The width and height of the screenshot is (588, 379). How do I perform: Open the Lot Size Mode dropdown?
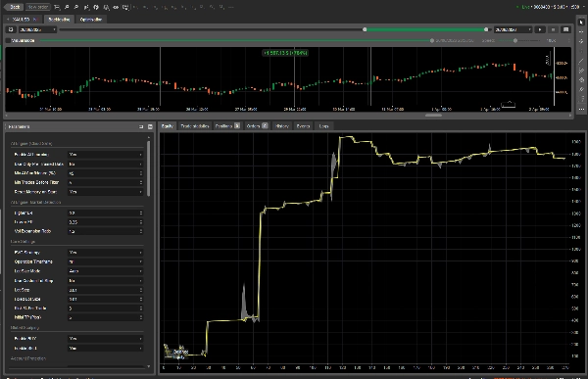point(106,271)
